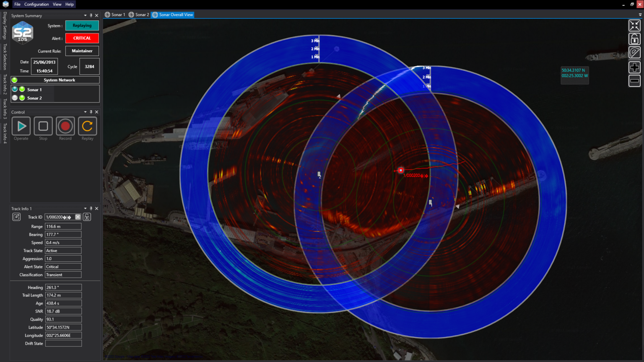Viewport: 644px width, 362px height.
Task: Click the S2 IDS logo in System Summary
Action: point(23,33)
